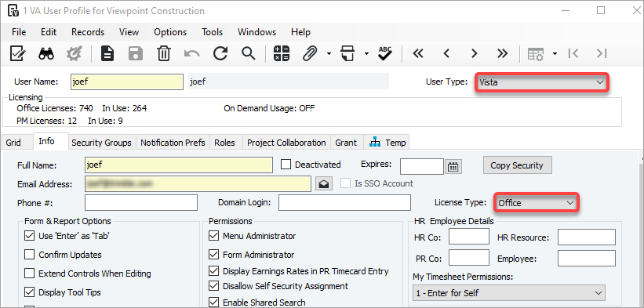Image resolution: width=644 pixels, height=308 pixels.
Task: Open the Records menu
Action: (x=88, y=32)
